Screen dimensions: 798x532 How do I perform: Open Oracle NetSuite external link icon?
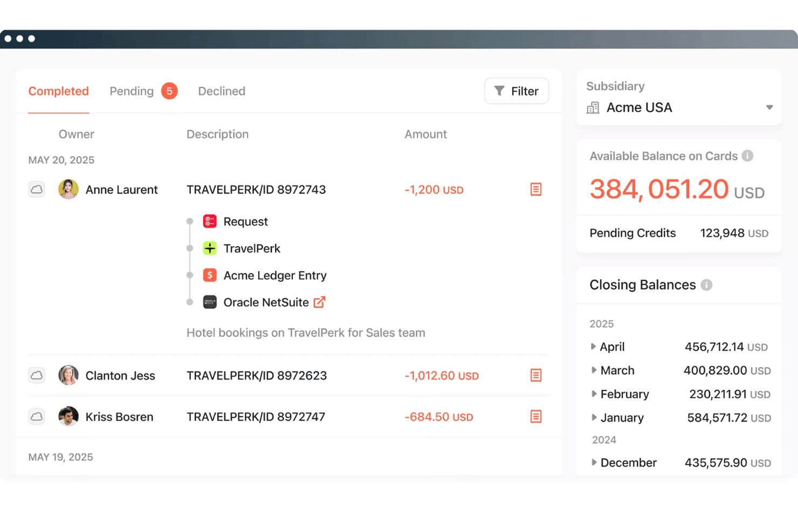pyautogui.click(x=320, y=302)
